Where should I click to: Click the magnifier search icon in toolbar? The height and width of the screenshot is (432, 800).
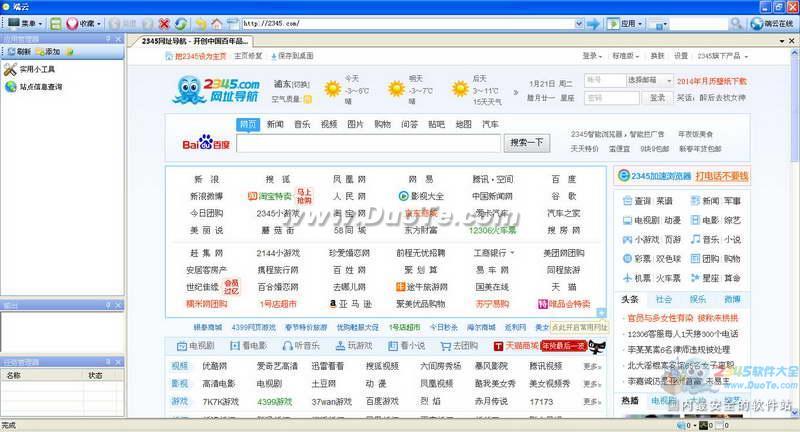(736, 23)
